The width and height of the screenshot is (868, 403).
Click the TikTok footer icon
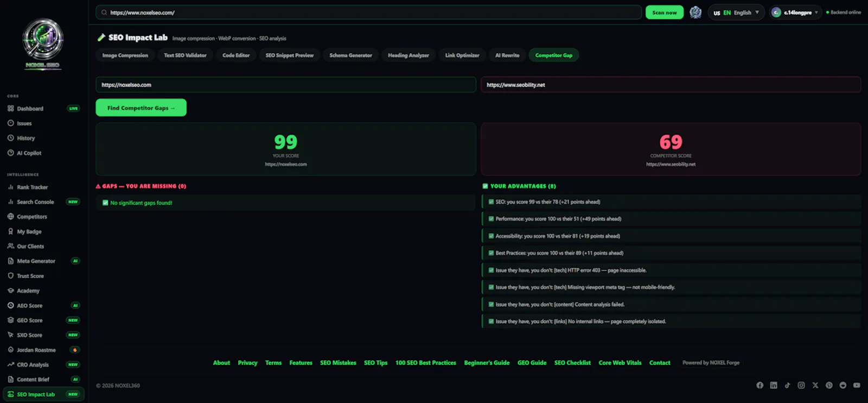coord(787,385)
